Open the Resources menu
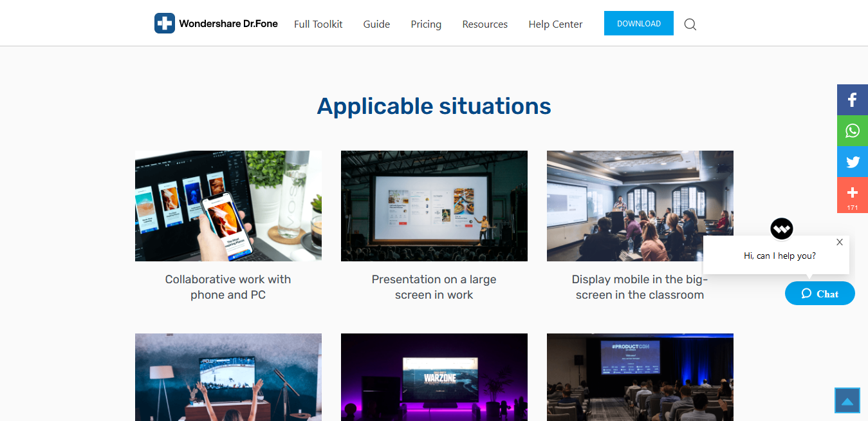 (x=485, y=24)
